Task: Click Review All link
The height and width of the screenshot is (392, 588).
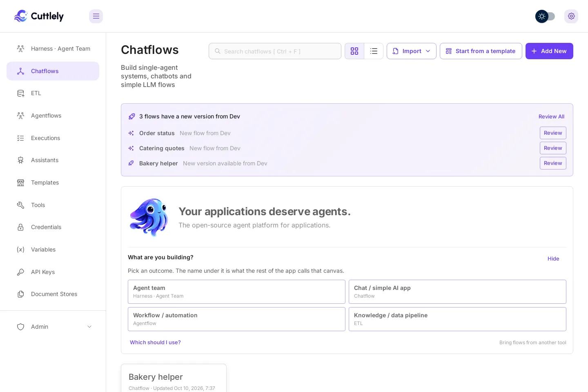Action: 551,116
